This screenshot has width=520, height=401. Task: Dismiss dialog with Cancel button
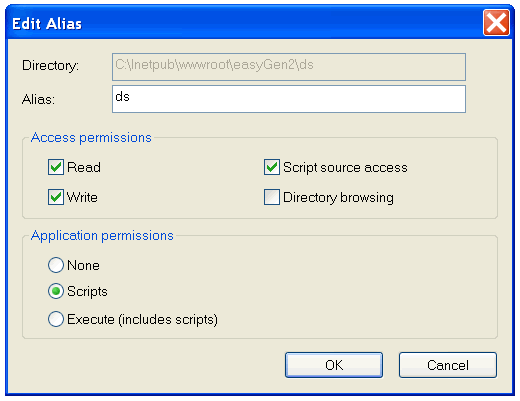point(448,365)
